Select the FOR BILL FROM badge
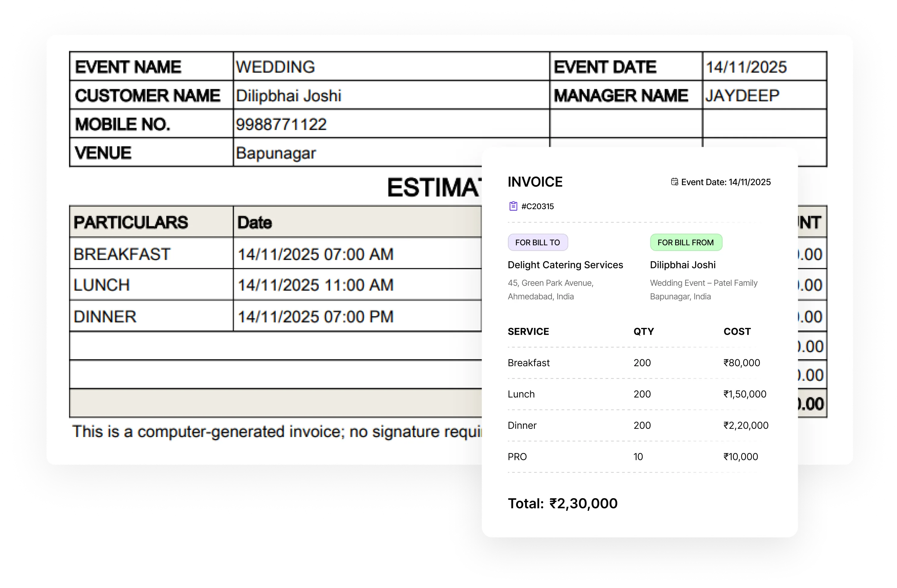The image size is (897, 588). pos(686,242)
